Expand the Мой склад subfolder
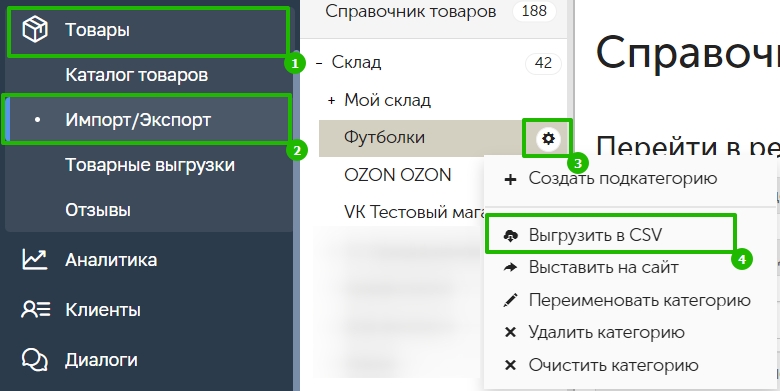 coord(331,100)
